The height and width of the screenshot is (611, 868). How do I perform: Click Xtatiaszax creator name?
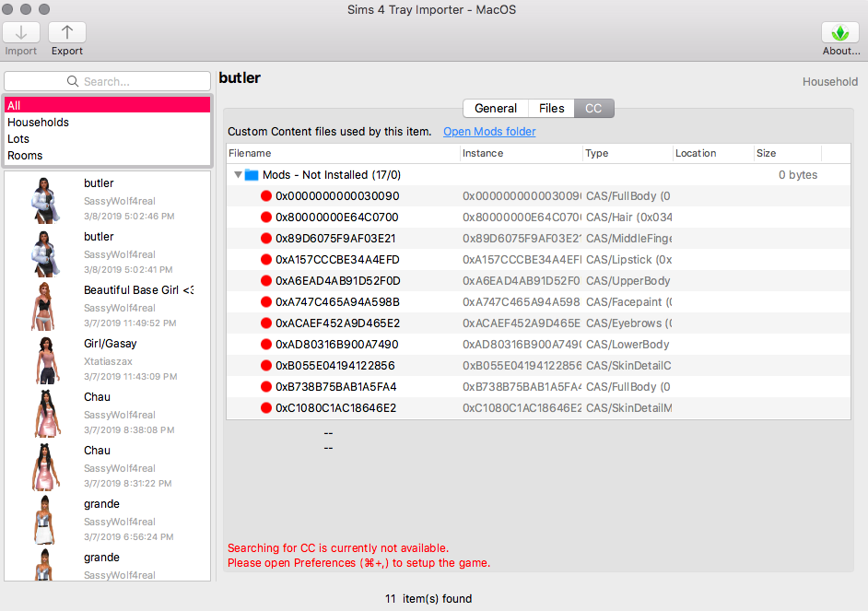(108, 361)
